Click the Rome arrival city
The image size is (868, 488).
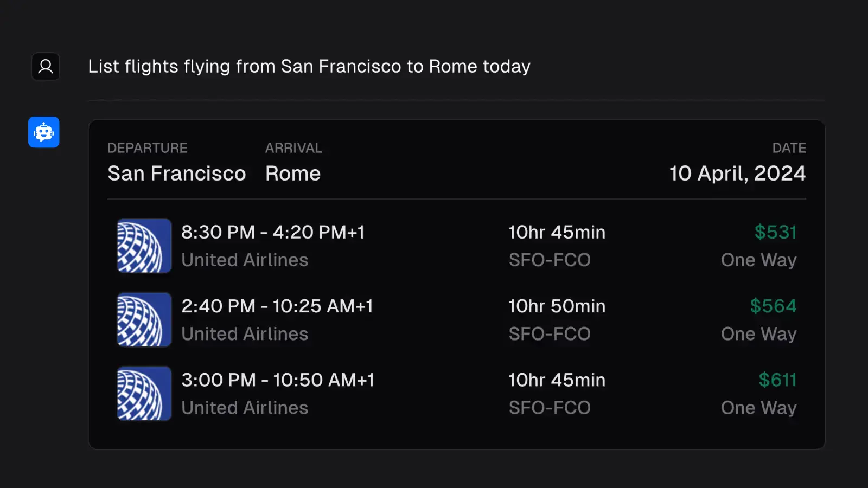[x=293, y=174]
